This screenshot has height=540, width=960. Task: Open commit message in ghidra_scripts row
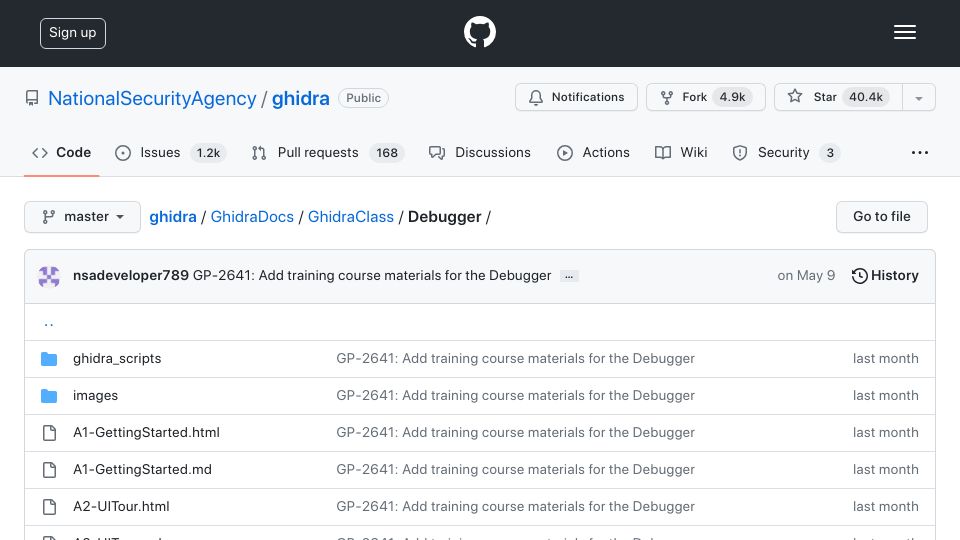pos(516,358)
